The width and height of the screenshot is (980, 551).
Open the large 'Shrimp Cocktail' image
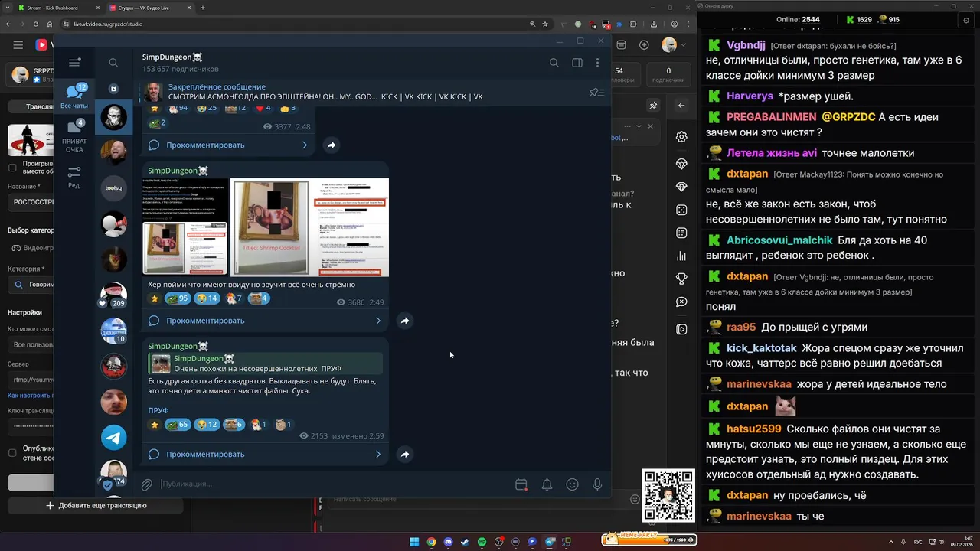(x=270, y=227)
